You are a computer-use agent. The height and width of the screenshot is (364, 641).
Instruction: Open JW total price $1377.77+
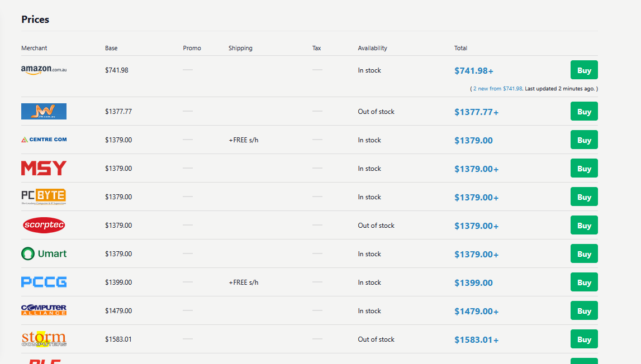pos(476,112)
